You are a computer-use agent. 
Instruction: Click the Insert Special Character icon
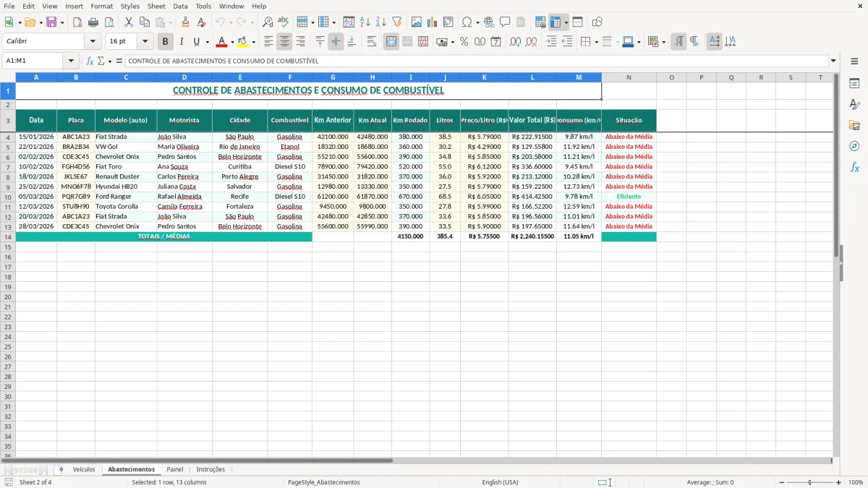click(x=467, y=22)
